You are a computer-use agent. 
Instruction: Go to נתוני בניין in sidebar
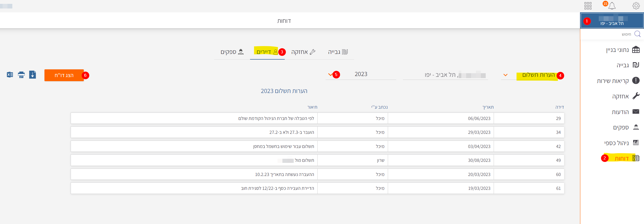(622, 50)
